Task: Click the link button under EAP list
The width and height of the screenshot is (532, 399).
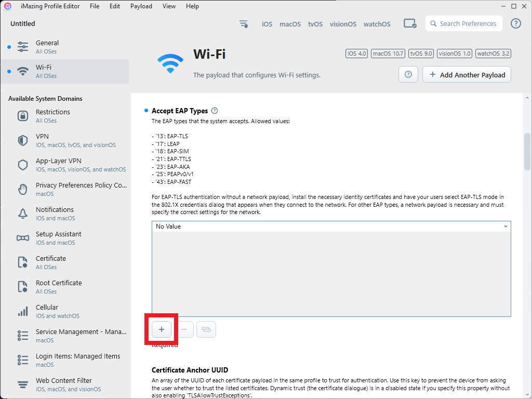Action: [x=206, y=329]
